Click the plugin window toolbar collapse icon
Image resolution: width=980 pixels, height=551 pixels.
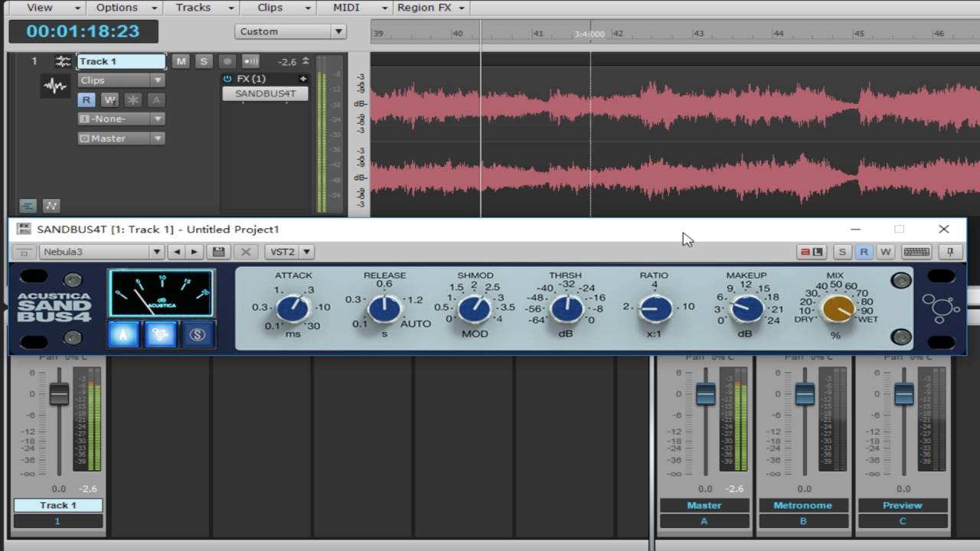coord(24,252)
